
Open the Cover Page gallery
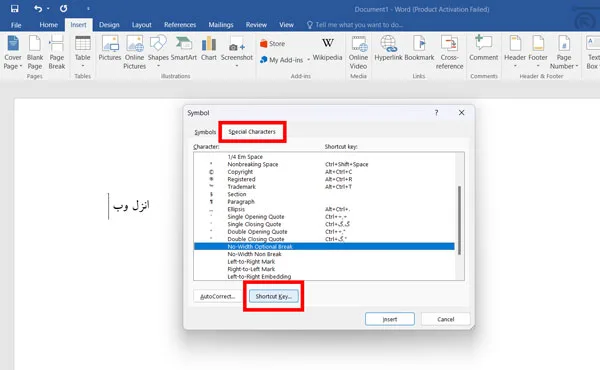(x=13, y=52)
